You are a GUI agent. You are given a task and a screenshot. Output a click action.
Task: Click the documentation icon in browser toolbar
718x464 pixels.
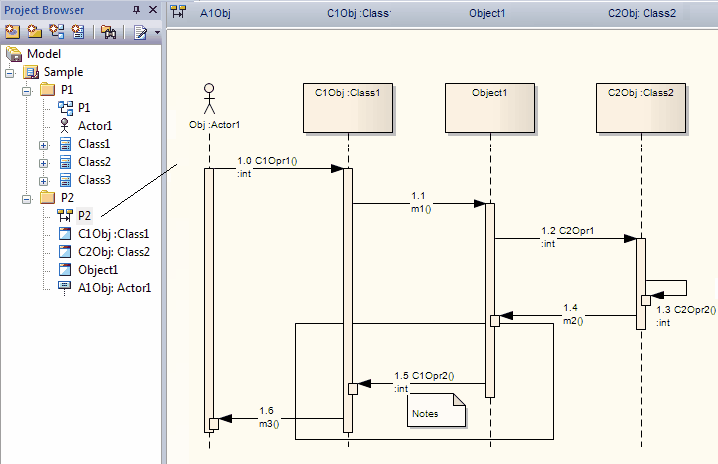[x=141, y=32]
